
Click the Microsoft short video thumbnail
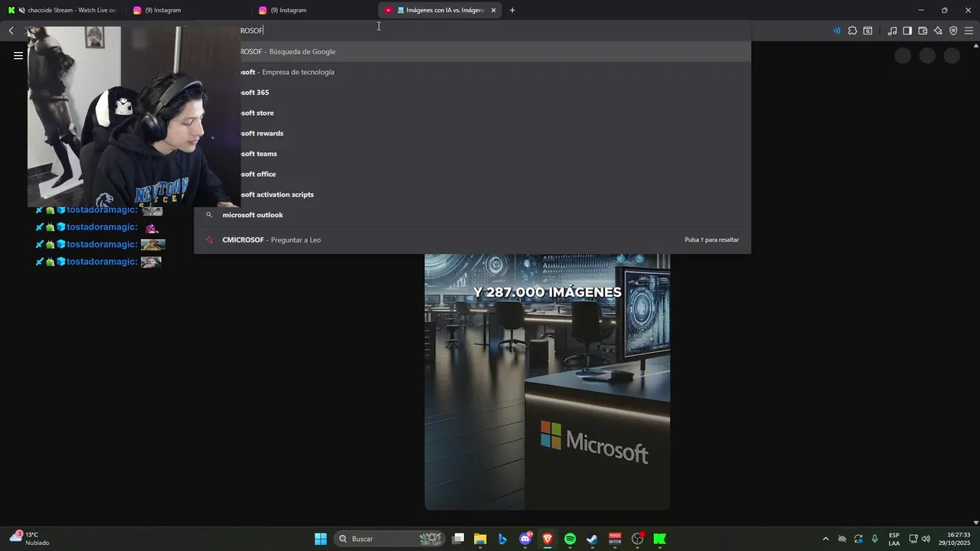pyautogui.click(x=547, y=382)
